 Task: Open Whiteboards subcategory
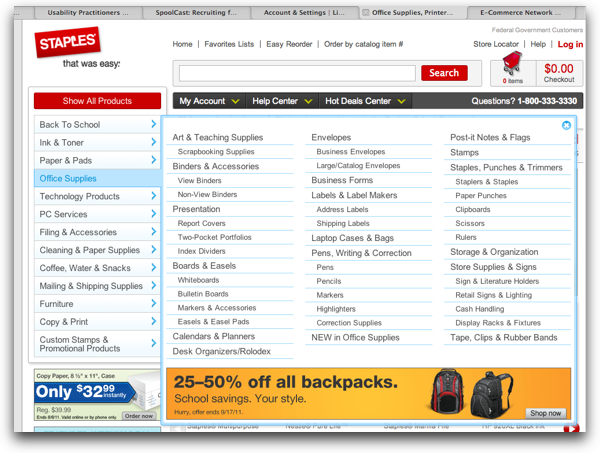pyautogui.click(x=198, y=280)
